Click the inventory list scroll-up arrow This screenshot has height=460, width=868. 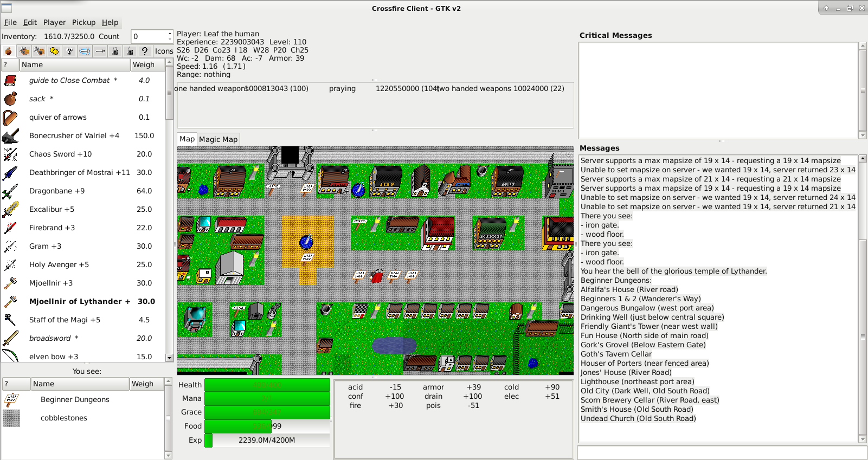point(169,62)
